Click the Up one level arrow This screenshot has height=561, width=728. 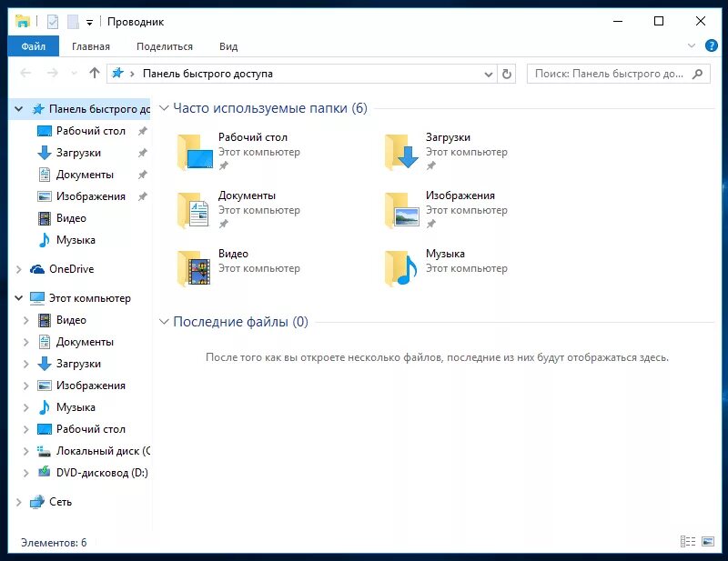pyautogui.click(x=95, y=73)
